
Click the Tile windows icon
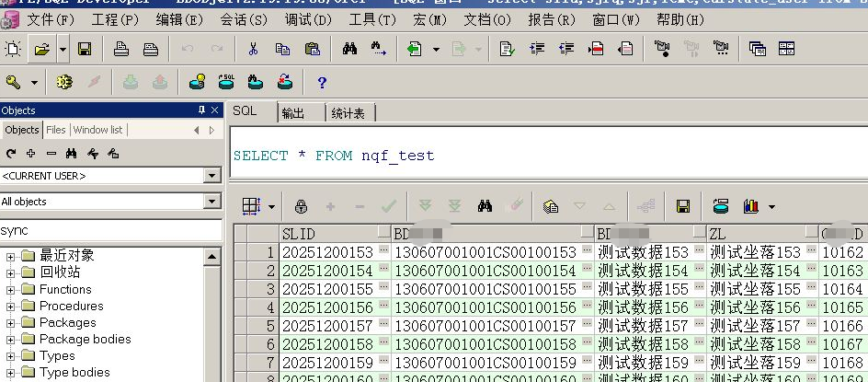[787, 49]
